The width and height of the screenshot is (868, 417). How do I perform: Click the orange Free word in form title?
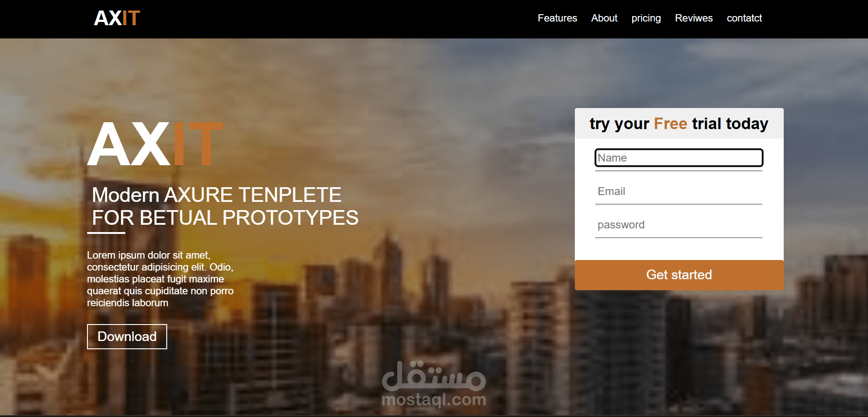point(670,124)
